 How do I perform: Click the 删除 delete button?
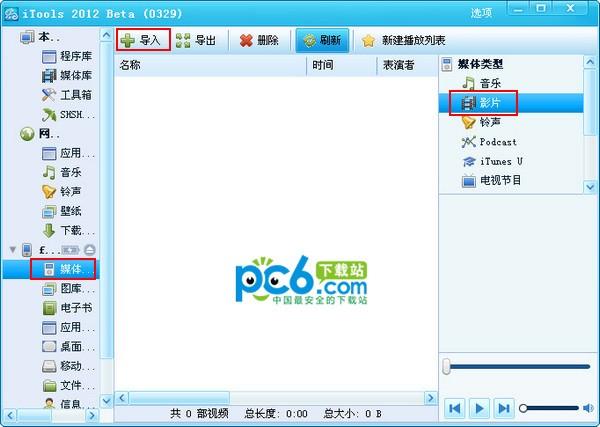click(x=259, y=40)
